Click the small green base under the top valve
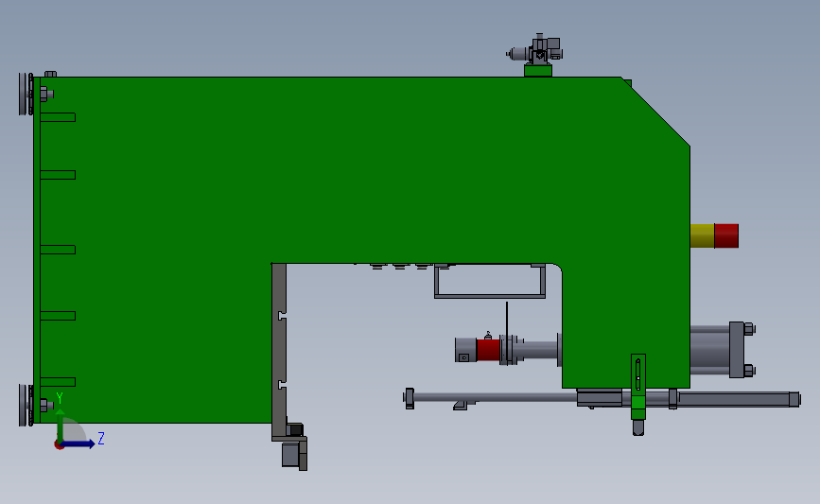 [x=538, y=71]
